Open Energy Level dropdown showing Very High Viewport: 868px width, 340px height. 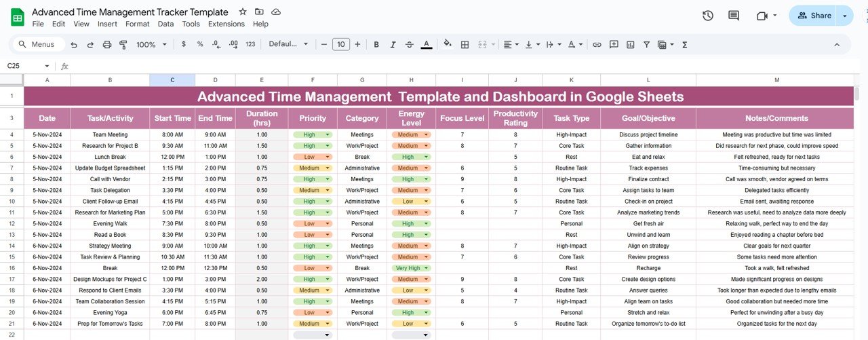(x=427, y=268)
